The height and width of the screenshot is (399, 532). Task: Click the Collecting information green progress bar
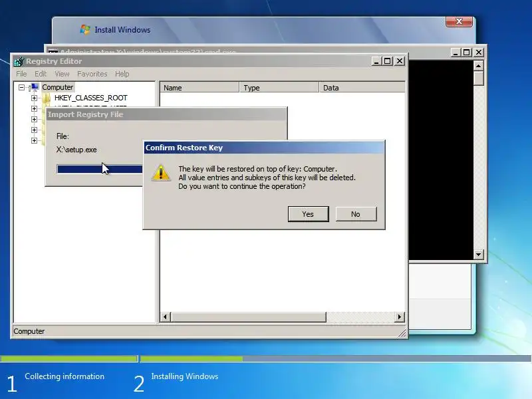tap(68, 358)
